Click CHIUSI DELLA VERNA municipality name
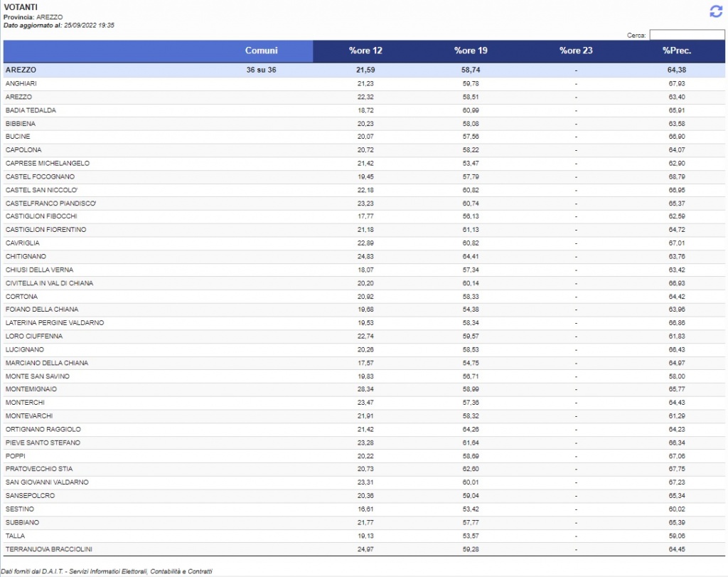This screenshot has width=728, height=577. pyautogui.click(x=39, y=270)
